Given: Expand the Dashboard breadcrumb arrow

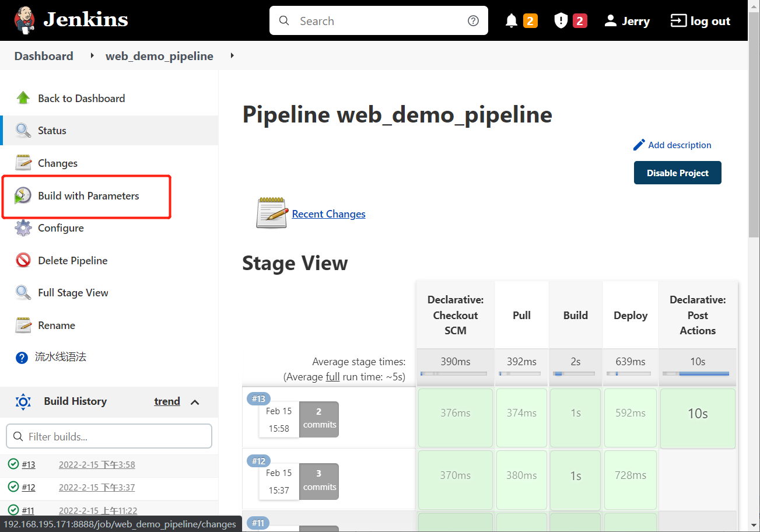Looking at the screenshot, I should click(x=92, y=56).
